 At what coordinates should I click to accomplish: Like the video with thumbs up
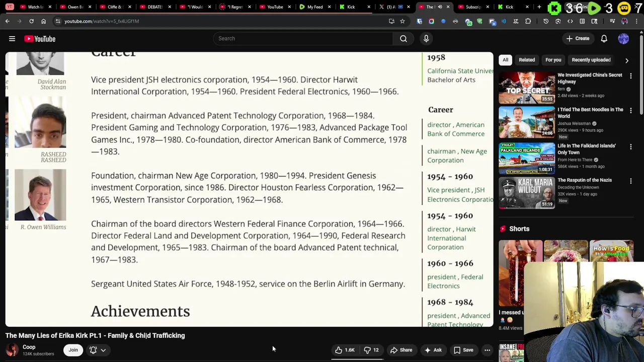[x=345, y=350]
